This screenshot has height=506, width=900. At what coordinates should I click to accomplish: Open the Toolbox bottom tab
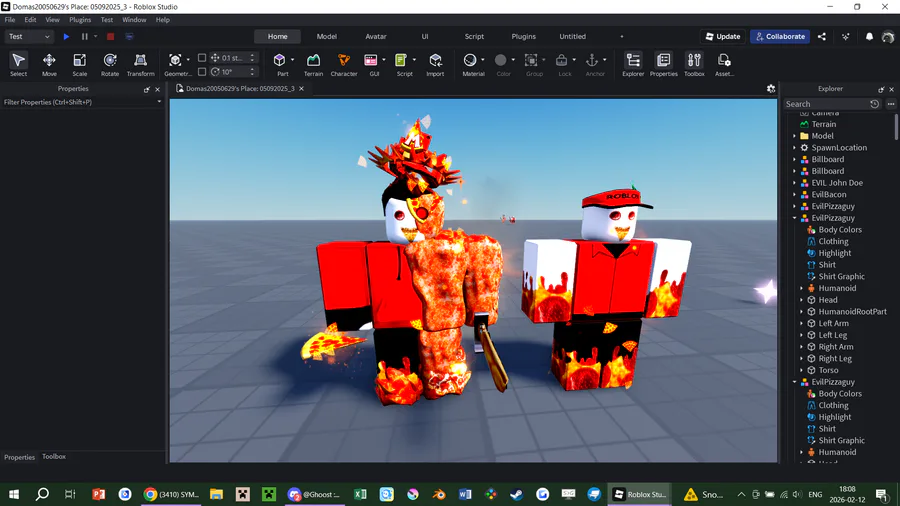[54, 457]
